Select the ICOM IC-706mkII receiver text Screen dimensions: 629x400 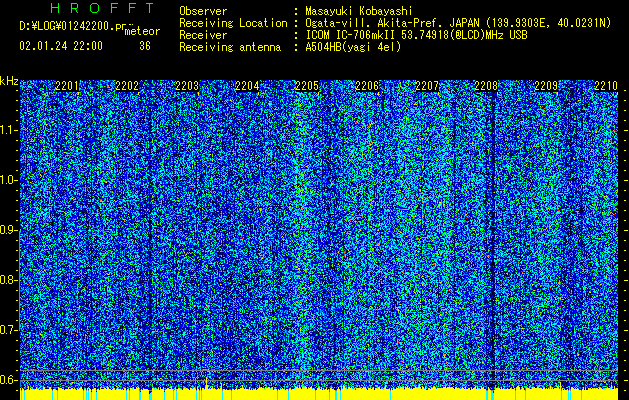coord(416,35)
